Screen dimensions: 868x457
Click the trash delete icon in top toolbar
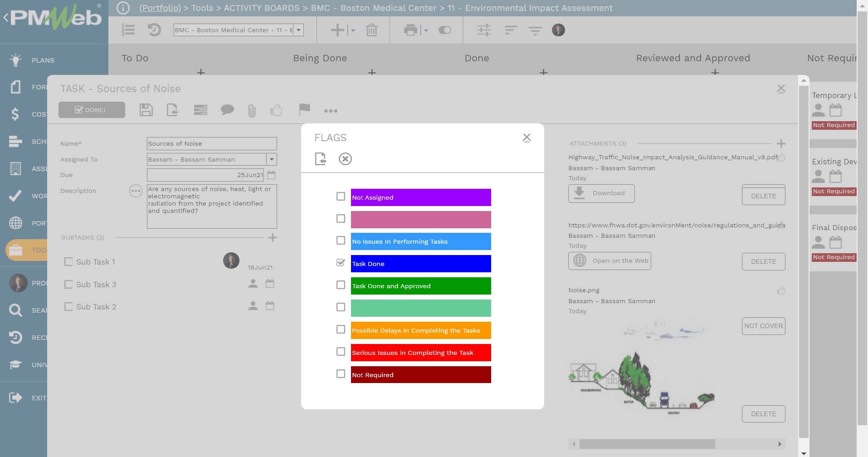tap(371, 30)
